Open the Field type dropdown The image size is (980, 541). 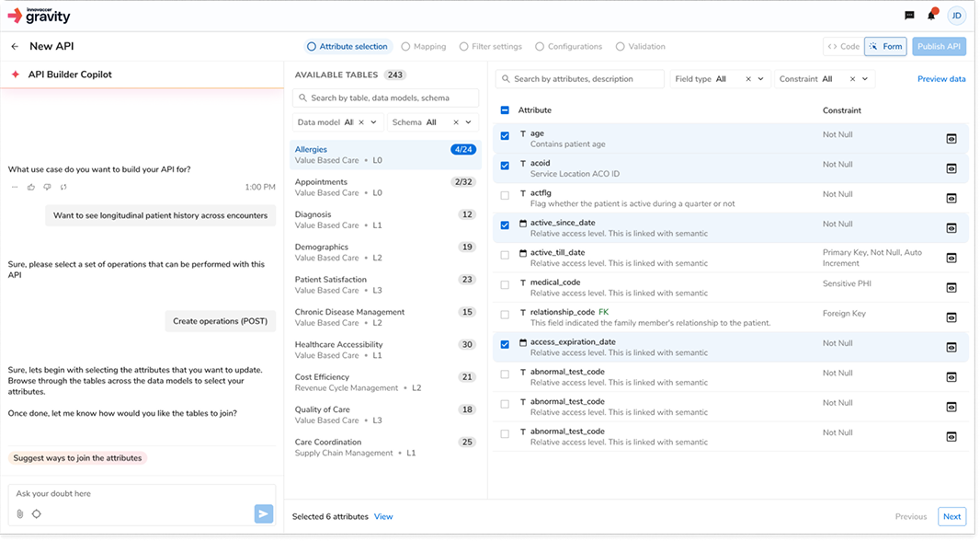click(760, 79)
